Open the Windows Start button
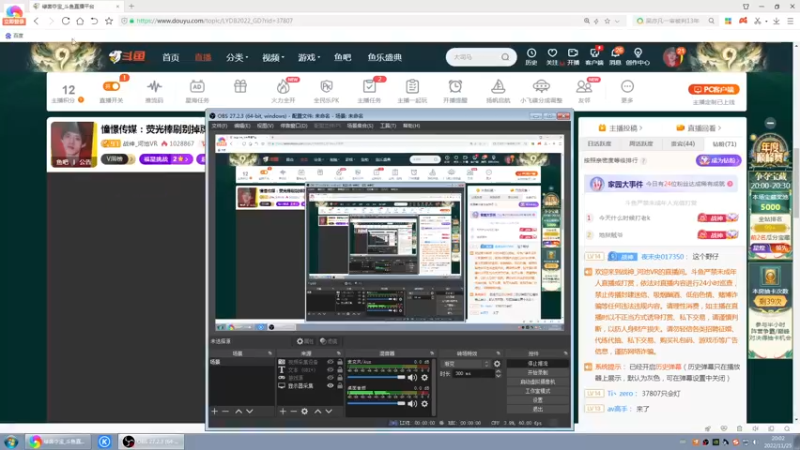 pyautogui.click(x=11, y=442)
